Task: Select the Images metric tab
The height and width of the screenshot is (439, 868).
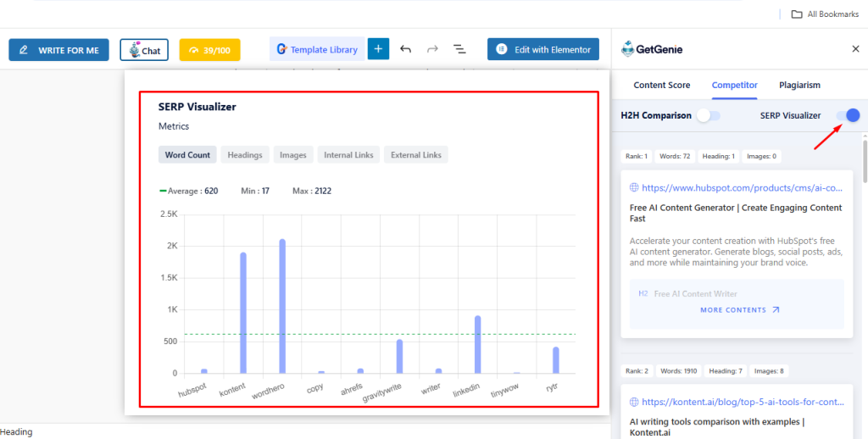Action: point(292,155)
